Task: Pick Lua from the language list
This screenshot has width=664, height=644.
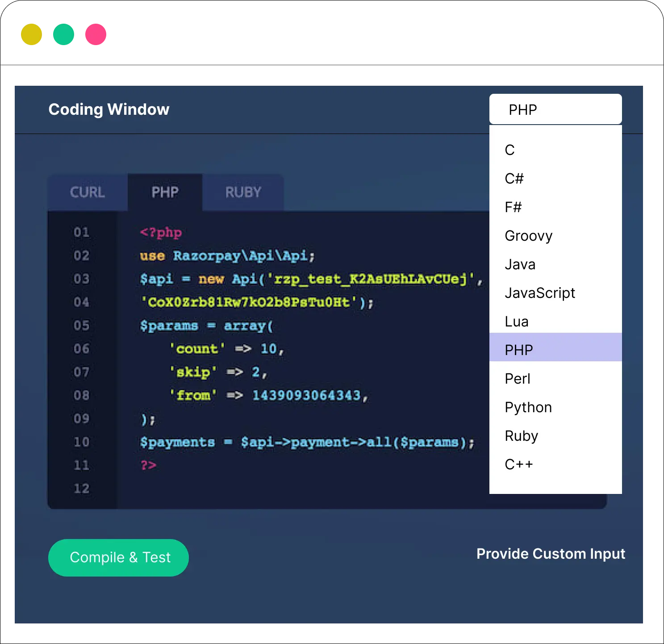Action: pyautogui.click(x=517, y=322)
